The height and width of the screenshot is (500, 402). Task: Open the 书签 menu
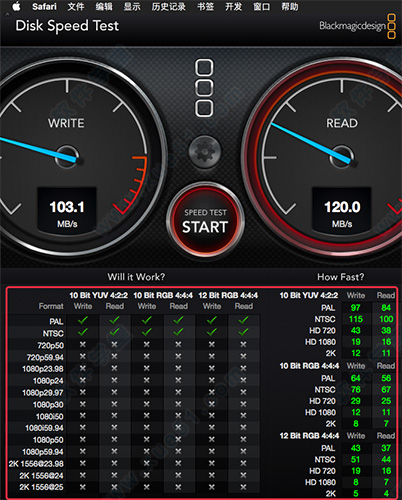pos(205,6)
